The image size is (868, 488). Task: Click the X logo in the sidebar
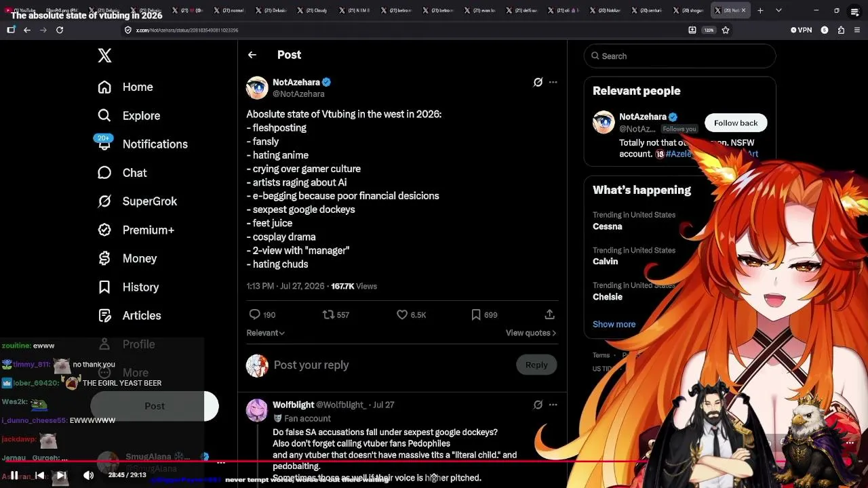104,56
